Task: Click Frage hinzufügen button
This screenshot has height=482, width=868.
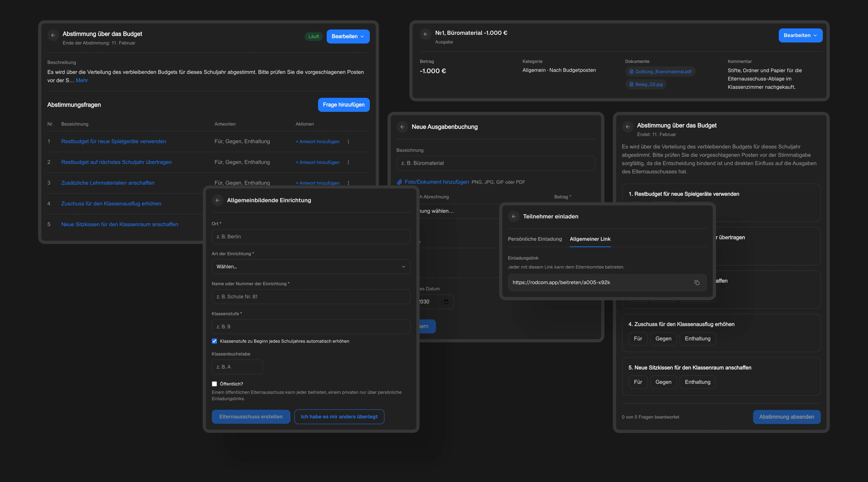Action: [344, 105]
